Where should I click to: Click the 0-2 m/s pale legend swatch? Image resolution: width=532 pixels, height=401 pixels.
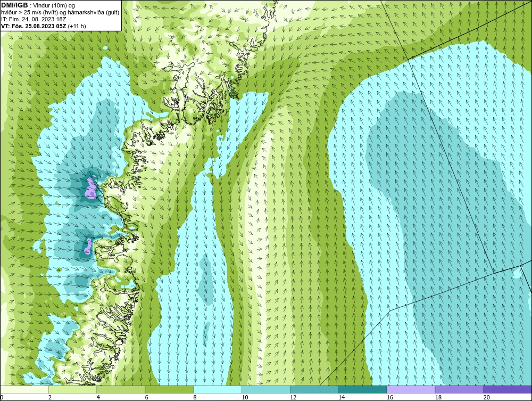[24, 389]
